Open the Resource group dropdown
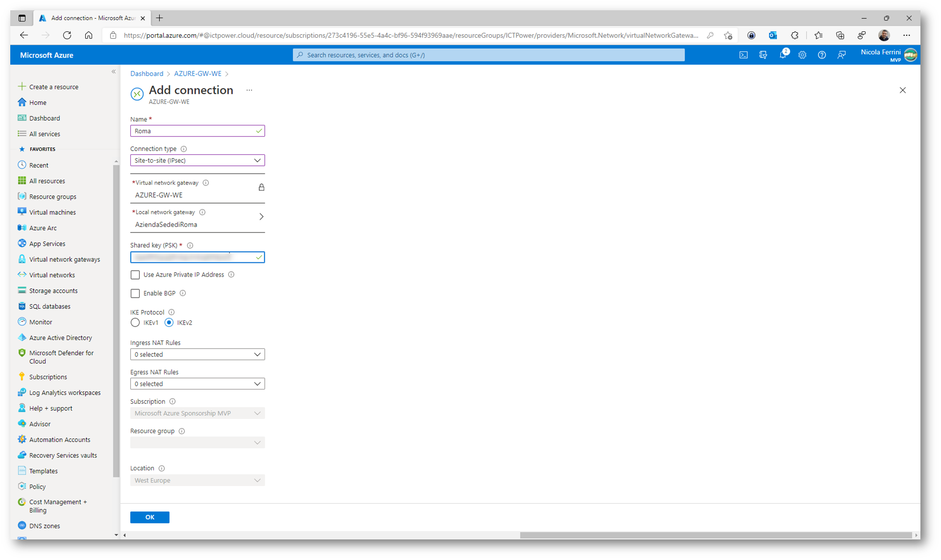Screen dimensions: 941x560 click(x=197, y=443)
